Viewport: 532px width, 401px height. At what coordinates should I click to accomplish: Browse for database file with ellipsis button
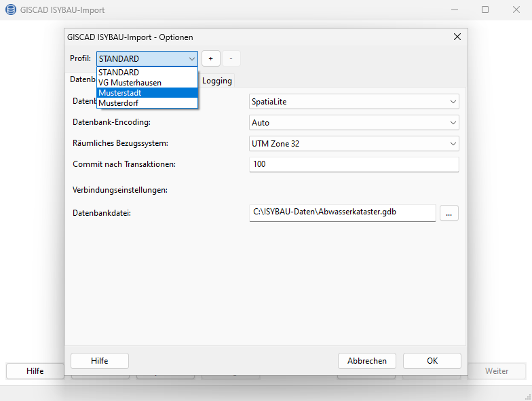(449, 213)
